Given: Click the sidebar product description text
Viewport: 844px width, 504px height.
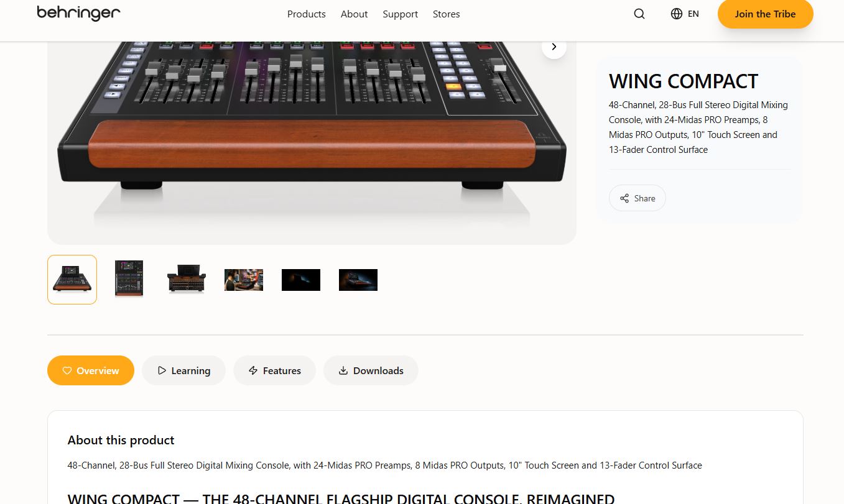Looking at the screenshot, I should [698, 127].
